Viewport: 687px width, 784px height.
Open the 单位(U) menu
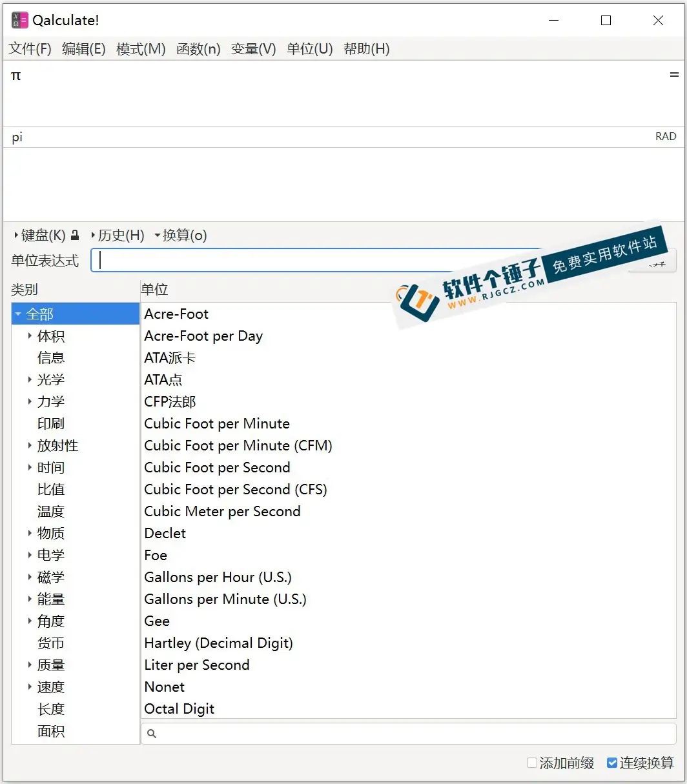coord(310,49)
